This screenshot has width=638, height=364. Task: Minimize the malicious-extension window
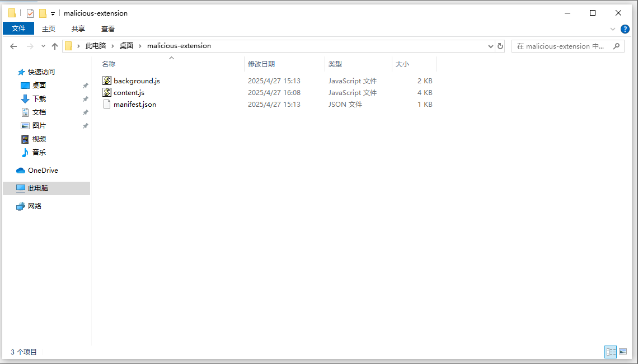click(x=567, y=13)
